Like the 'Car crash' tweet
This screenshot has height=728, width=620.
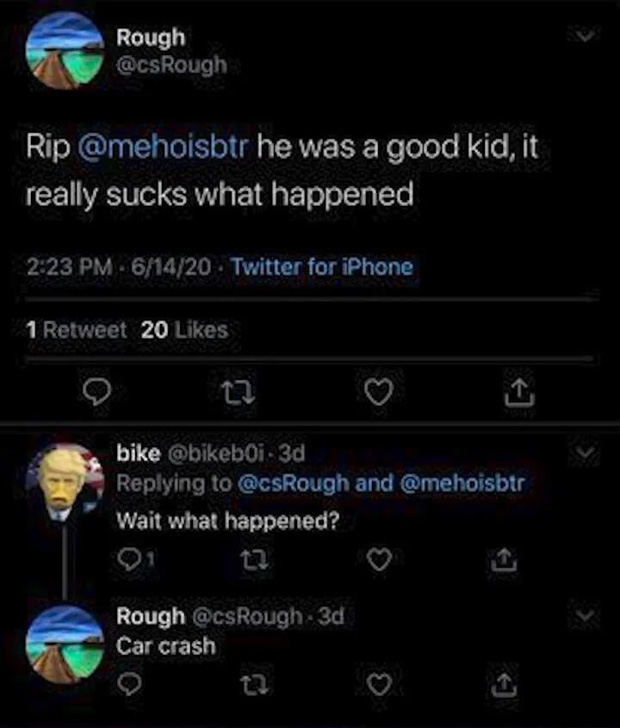coord(377,684)
